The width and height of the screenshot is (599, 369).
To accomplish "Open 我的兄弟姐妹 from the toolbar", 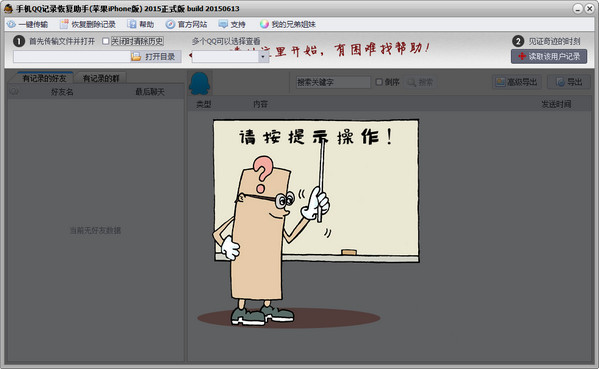I will (x=288, y=24).
